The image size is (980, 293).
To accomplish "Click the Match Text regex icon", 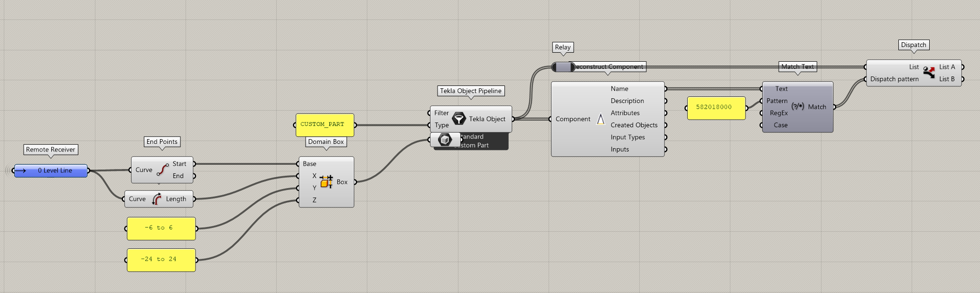I will 798,107.
